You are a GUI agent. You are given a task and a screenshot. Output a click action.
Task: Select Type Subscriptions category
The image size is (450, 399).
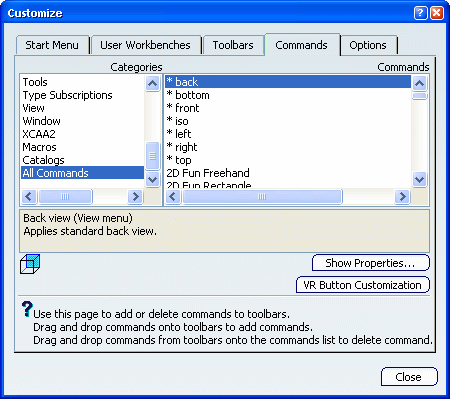[x=82, y=95]
